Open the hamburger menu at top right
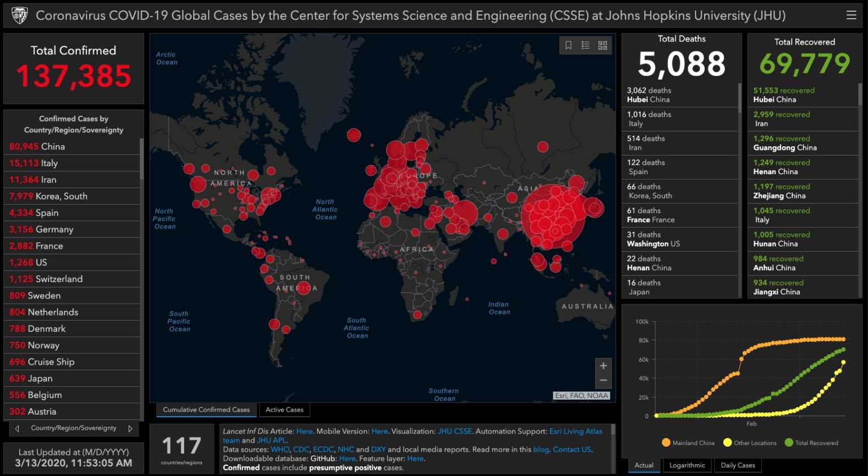 (x=851, y=15)
